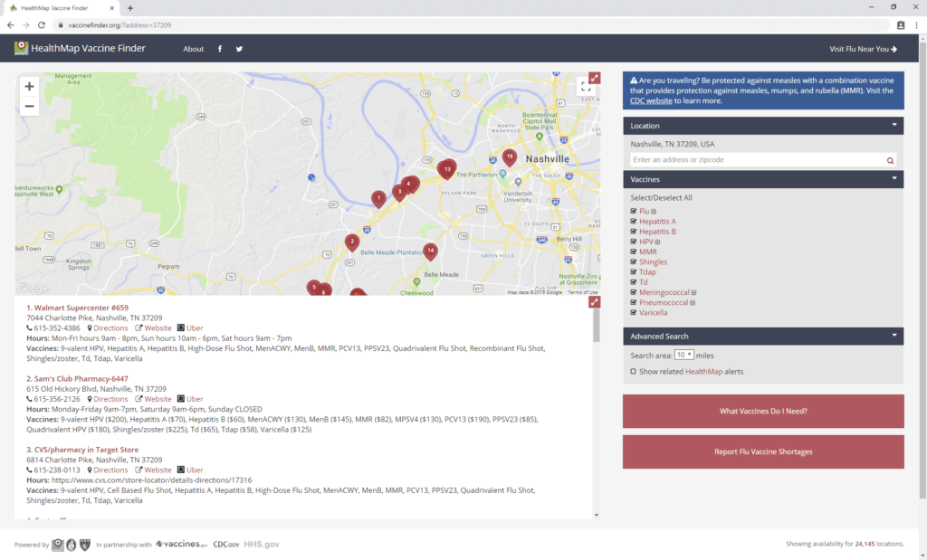Image resolution: width=927 pixels, height=560 pixels.
Task: Click Select/Deselect All vaccines
Action: [x=661, y=198]
